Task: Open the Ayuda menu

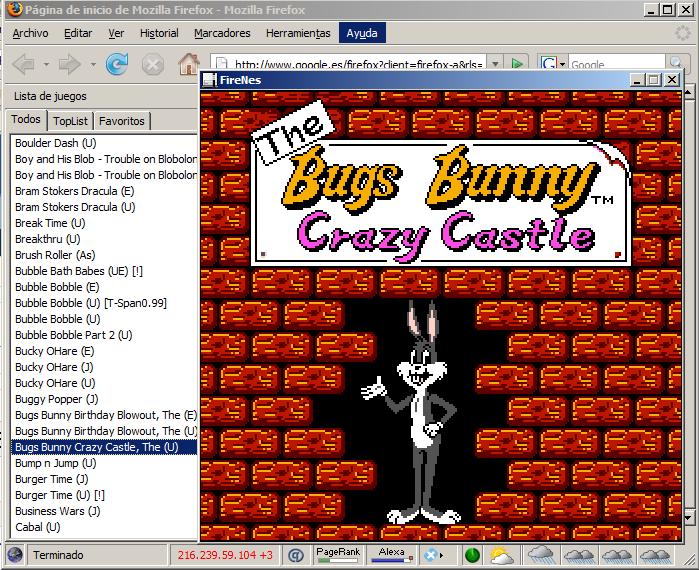Action: coord(362,33)
